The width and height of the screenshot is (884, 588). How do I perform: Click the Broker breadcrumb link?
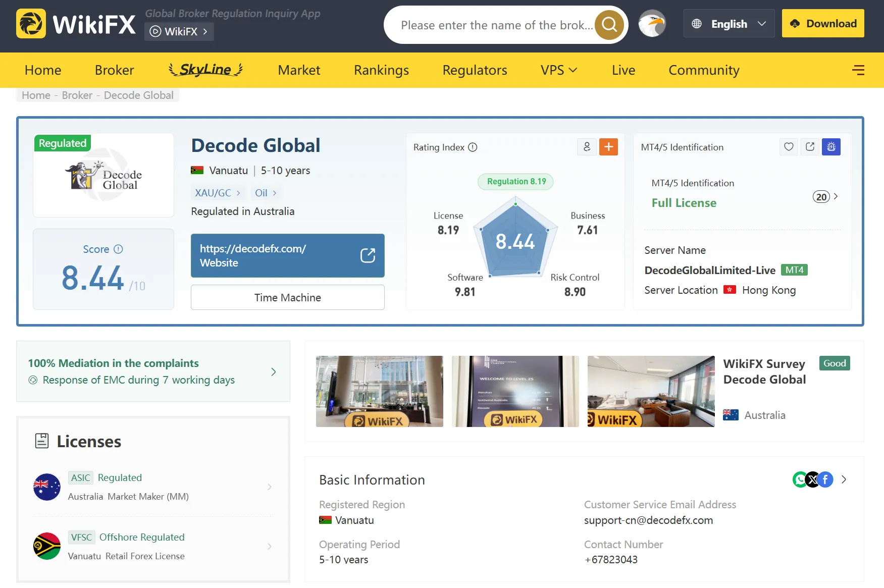[77, 95]
